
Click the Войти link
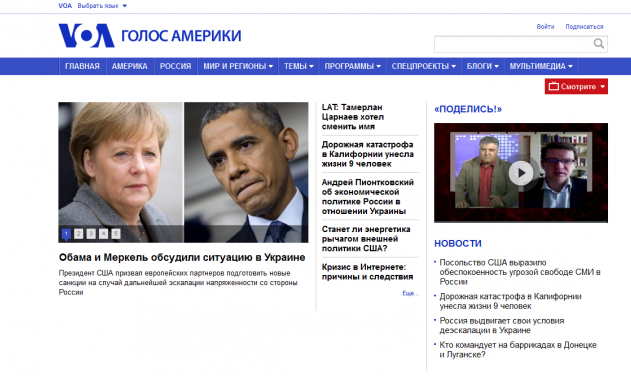click(x=545, y=27)
